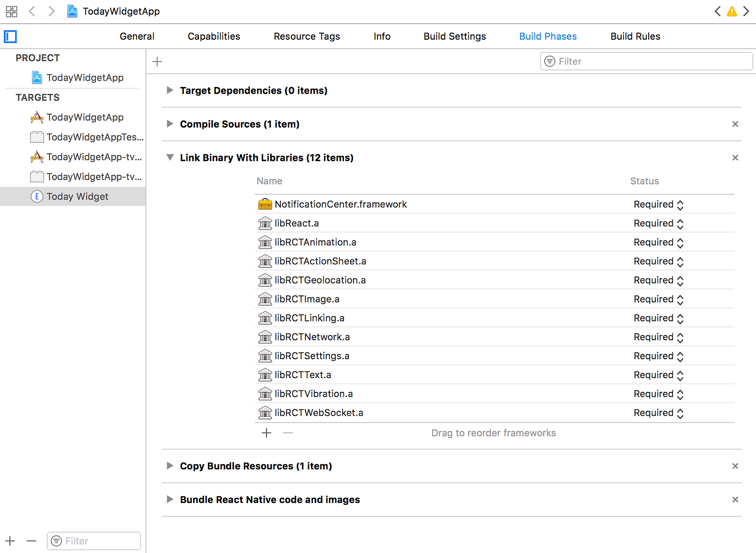The width and height of the screenshot is (756, 553).
Task: Expand Copy Bundle Resources section
Action: click(170, 466)
